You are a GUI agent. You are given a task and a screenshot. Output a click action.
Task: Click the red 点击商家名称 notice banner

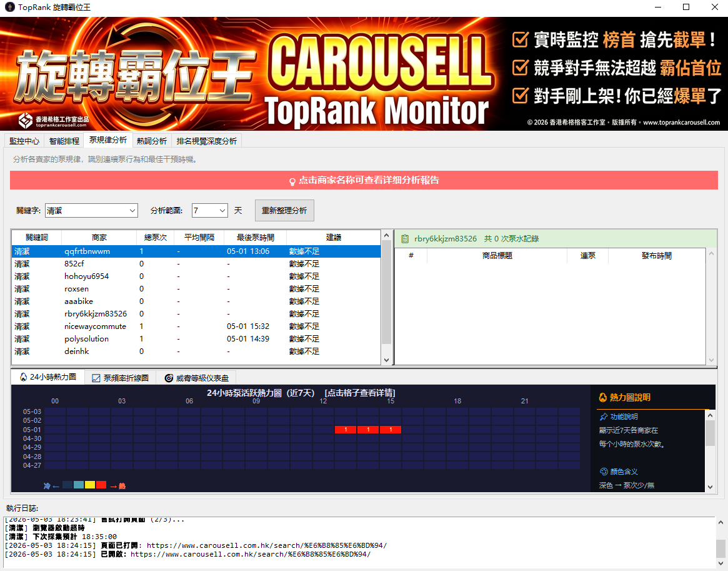(x=364, y=180)
